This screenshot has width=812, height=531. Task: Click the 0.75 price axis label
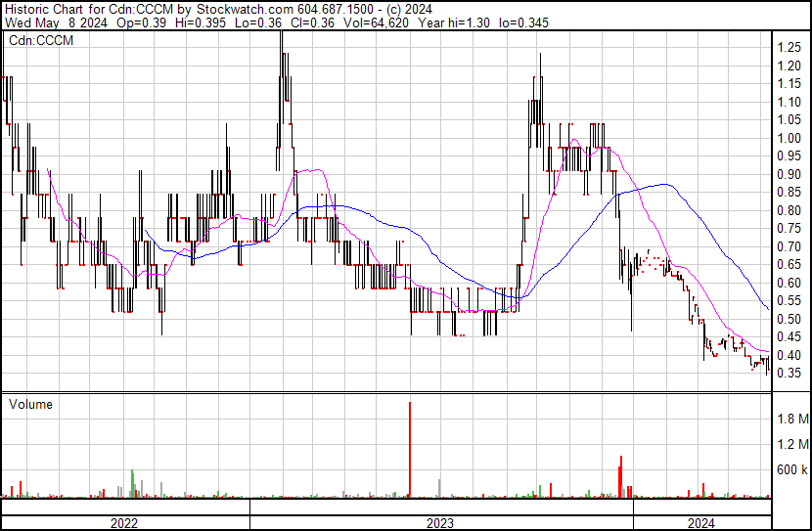click(789, 228)
